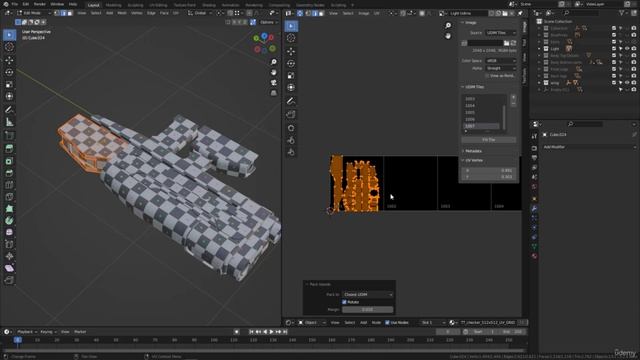
Task: Choose the Bevel tool
Action: coord(9,173)
